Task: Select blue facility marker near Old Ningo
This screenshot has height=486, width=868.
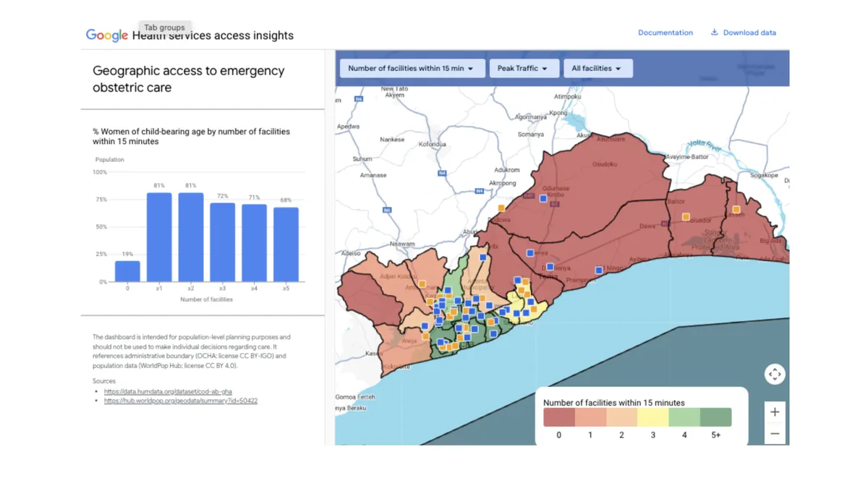Action: pos(599,270)
